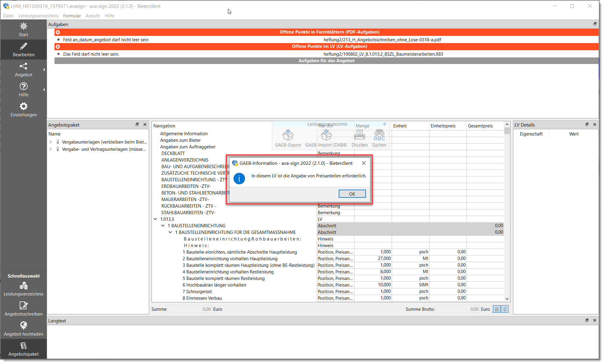Select STAHLBAUARBEITEN -ZTV- entry

pos(188,213)
